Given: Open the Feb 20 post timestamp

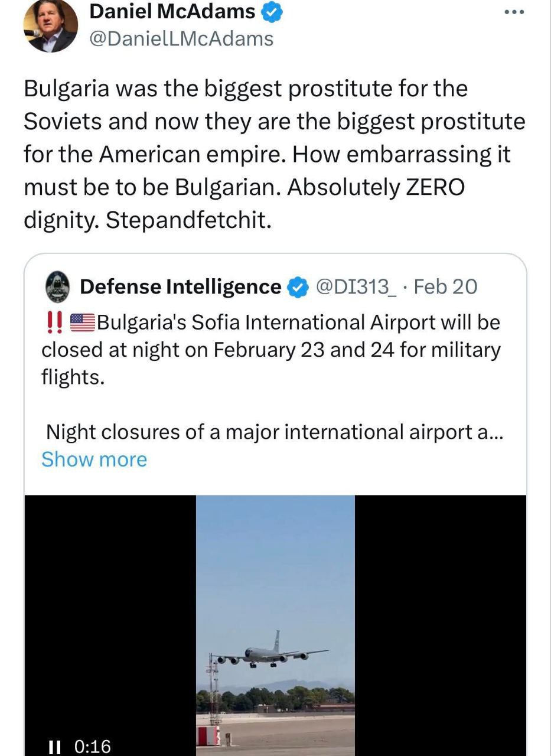Looking at the screenshot, I should 445,286.
